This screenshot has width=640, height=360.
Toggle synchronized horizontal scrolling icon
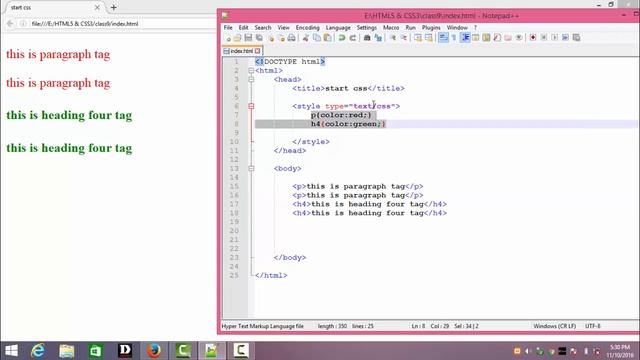pyautogui.click(x=429, y=38)
